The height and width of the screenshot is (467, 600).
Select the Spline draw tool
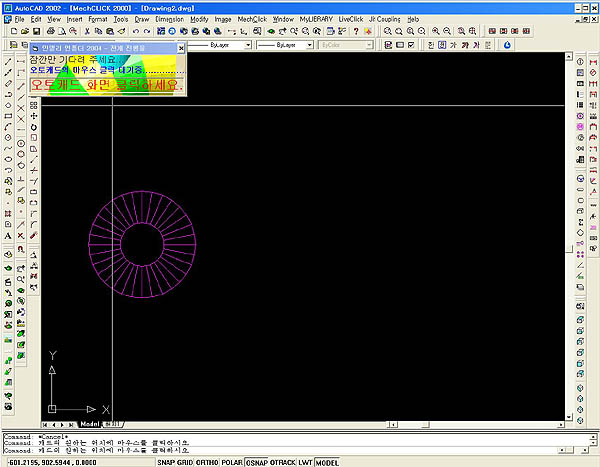[8, 148]
